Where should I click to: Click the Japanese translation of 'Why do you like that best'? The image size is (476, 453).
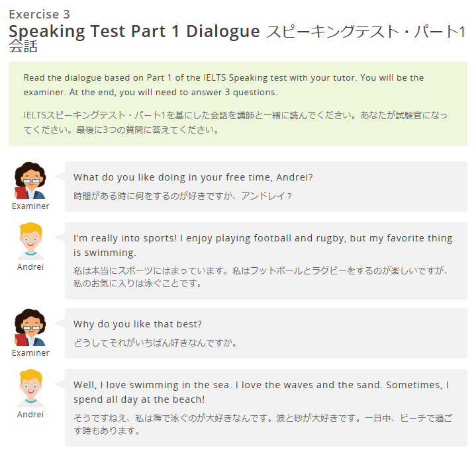point(155,343)
